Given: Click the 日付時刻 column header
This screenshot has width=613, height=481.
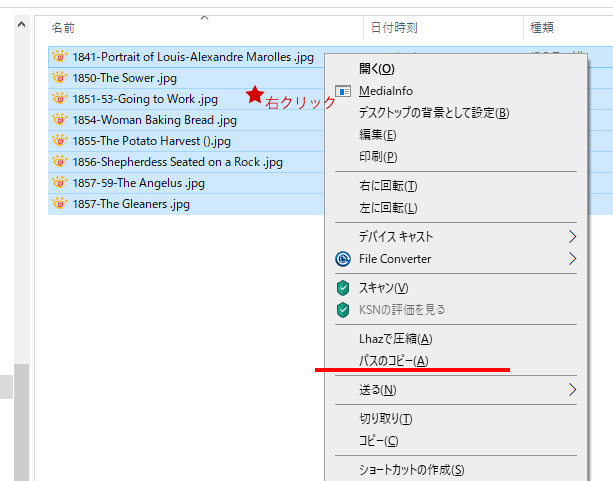Looking at the screenshot, I should [x=394, y=28].
